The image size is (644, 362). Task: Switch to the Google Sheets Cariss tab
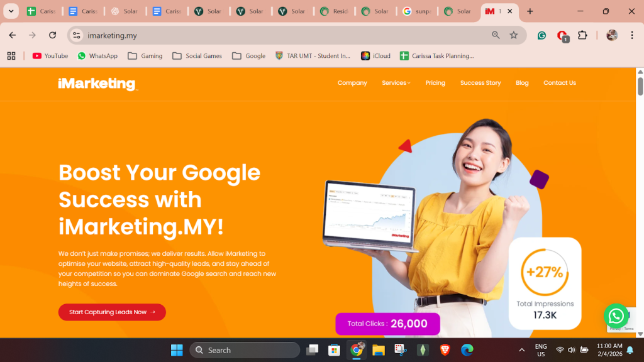click(x=41, y=11)
